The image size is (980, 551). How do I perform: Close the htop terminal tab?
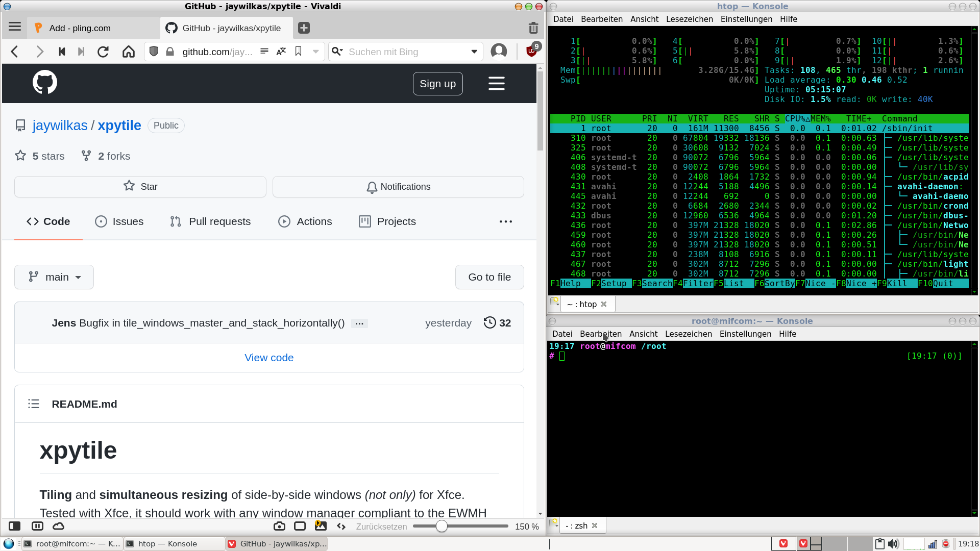pyautogui.click(x=604, y=304)
